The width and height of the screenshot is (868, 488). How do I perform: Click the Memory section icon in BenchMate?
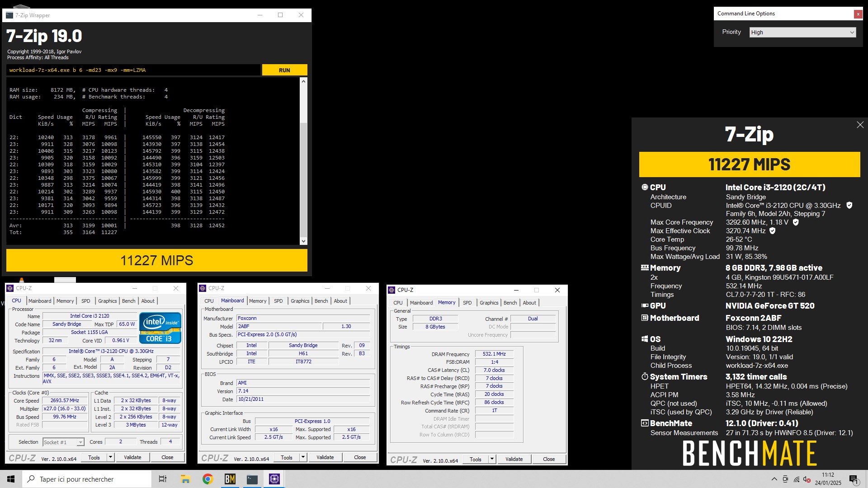click(x=645, y=267)
